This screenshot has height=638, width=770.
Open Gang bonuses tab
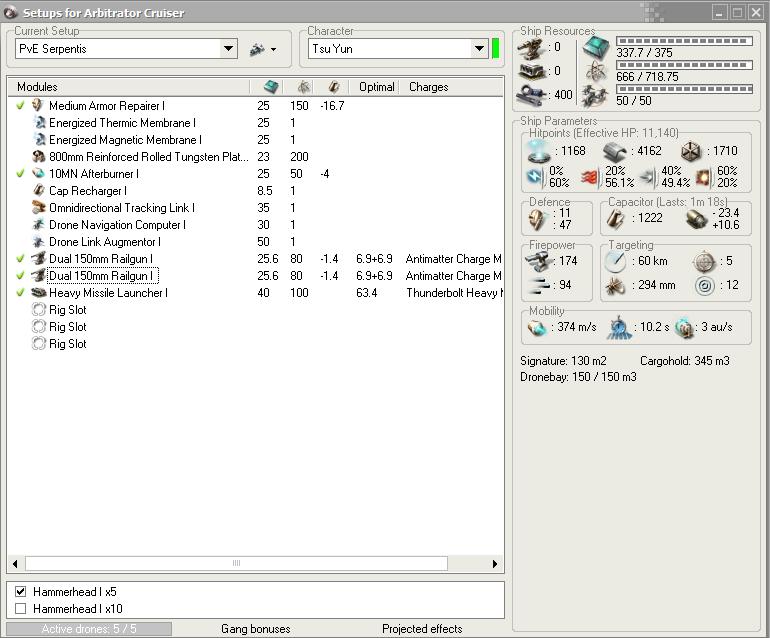[x=255, y=629]
